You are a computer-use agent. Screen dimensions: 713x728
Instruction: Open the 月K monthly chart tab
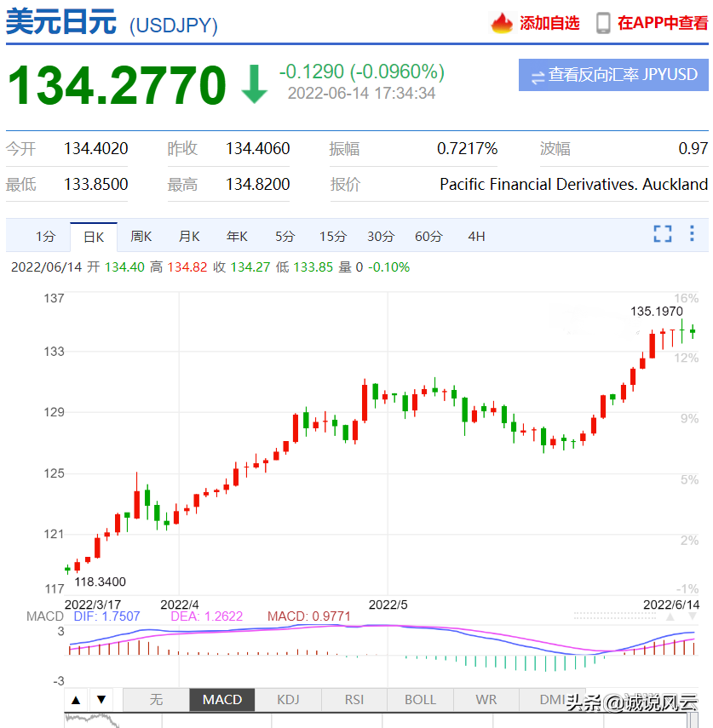pyautogui.click(x=189, y=236)
